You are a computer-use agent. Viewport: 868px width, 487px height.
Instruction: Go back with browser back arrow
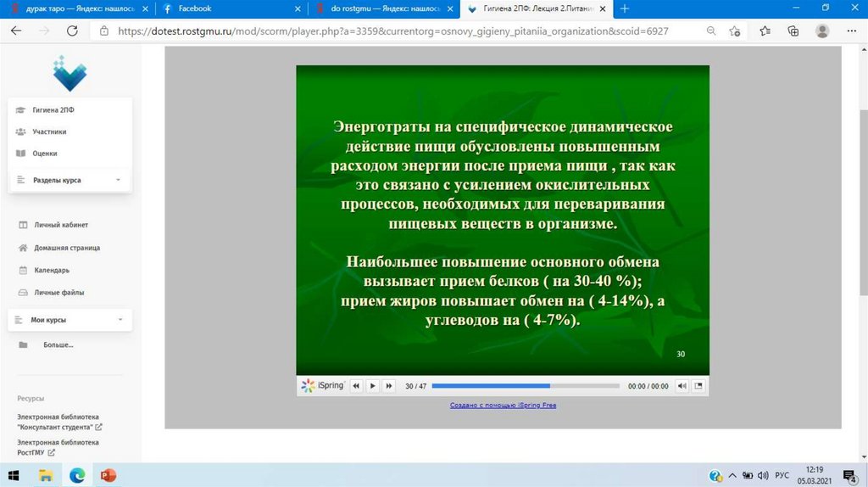coord(16,31)
